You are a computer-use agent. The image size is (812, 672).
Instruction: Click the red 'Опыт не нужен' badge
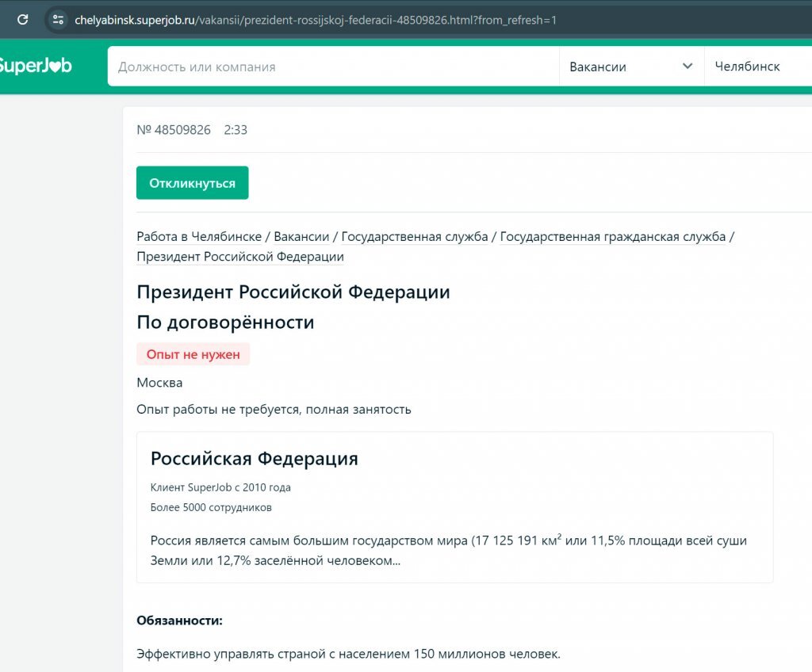tap(193, 354)
